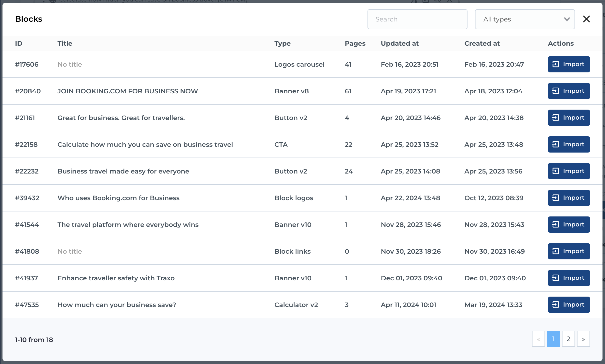The width and height of the screenshot is (605, 364).
Task: Click the import icon for the Calculator v2 block
Action: (555, 305)
